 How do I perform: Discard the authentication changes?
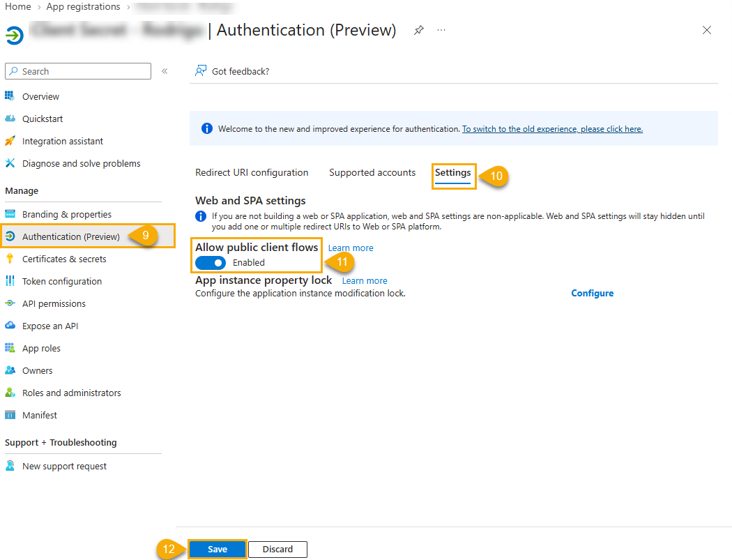[277, 550]
